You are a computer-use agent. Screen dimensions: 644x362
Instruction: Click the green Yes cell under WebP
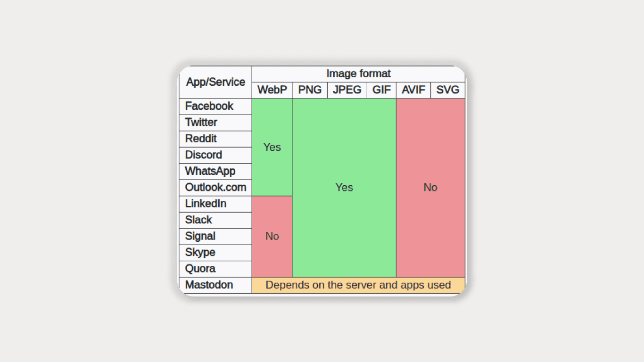point(272,147)
